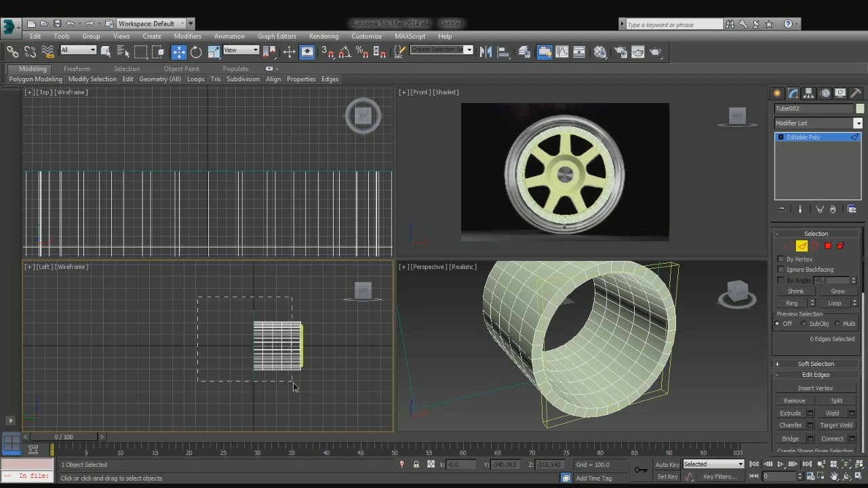The height and width of the screenshot is (488, 868).
Task: Toggle the Auto Key button
Action: coord(667,464)
